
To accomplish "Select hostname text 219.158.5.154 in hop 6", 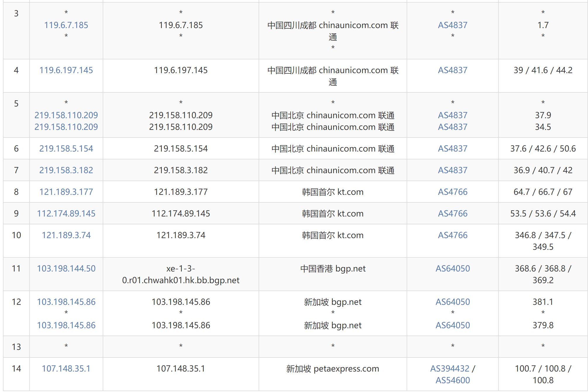I will [181, 149].
